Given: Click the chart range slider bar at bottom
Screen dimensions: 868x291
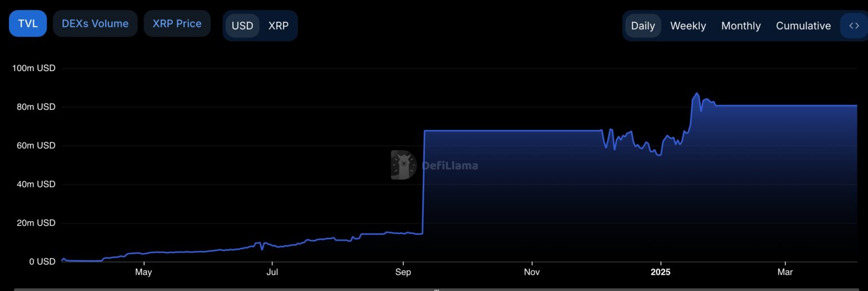Looking at the screenshot, I should point(435,289).
